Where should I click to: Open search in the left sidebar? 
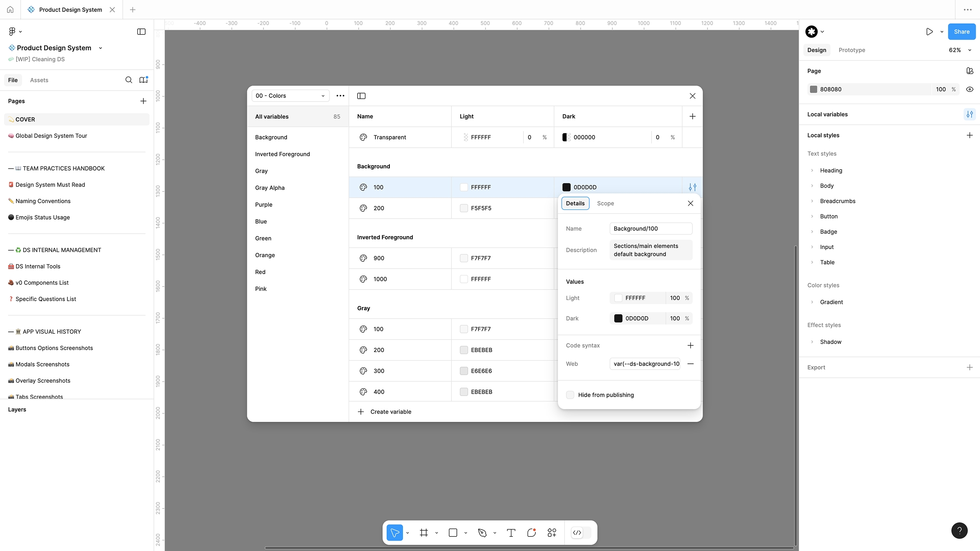tap(129, 80)
